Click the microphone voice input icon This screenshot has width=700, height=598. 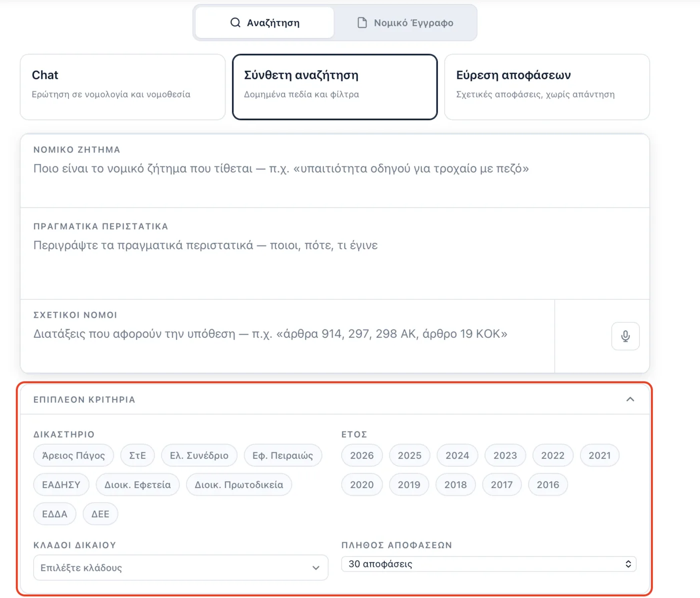pyautogui.click(x=625, y=336)
